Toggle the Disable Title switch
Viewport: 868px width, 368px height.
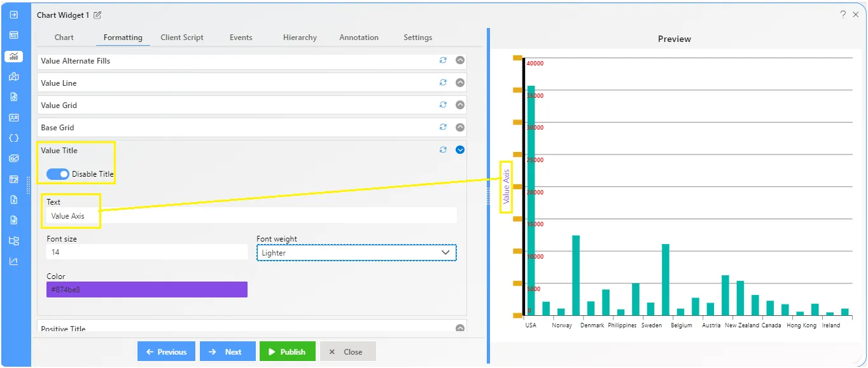[58, 174]
